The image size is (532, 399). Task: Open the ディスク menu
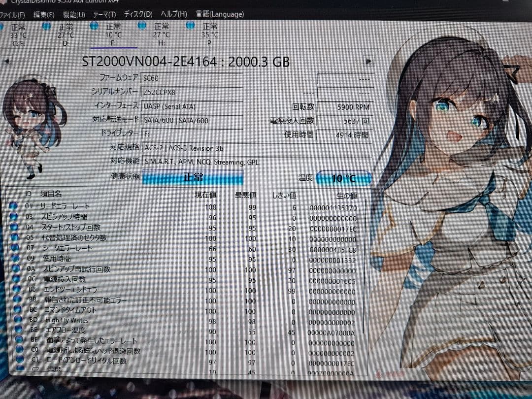click(138, 15)
